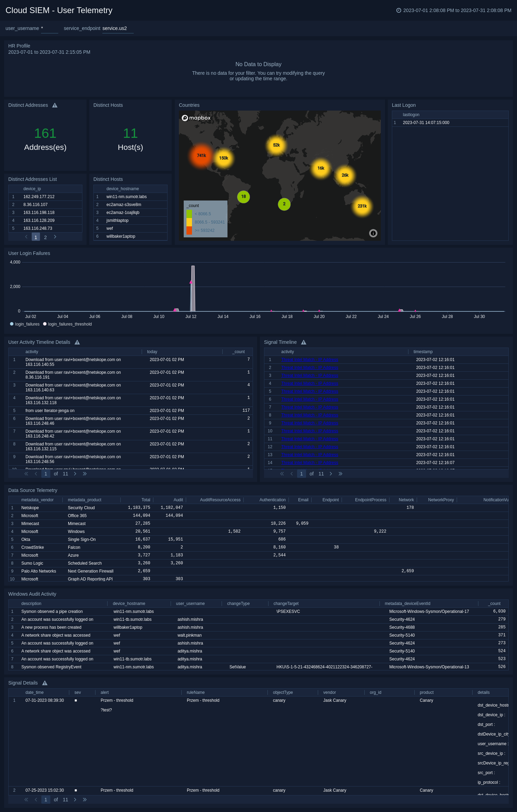
Task: Click the Mapbox logo on the map
Action: pyautogui.click(x=196, y=118)
